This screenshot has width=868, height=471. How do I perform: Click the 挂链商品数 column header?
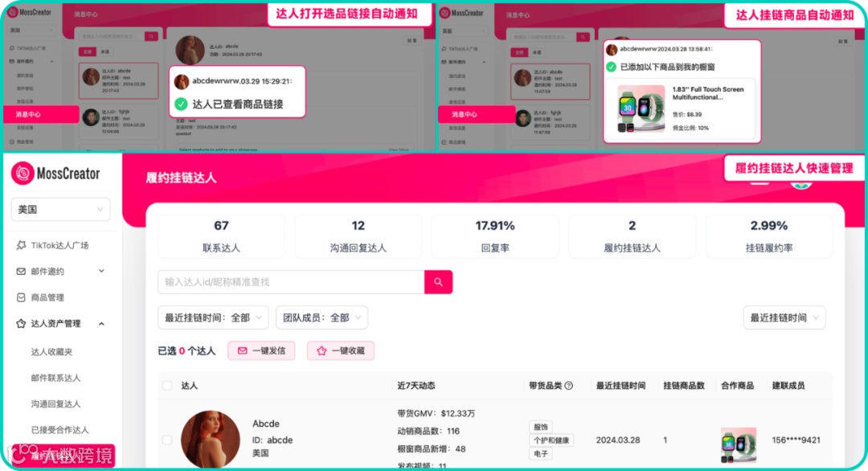point(684,385)
